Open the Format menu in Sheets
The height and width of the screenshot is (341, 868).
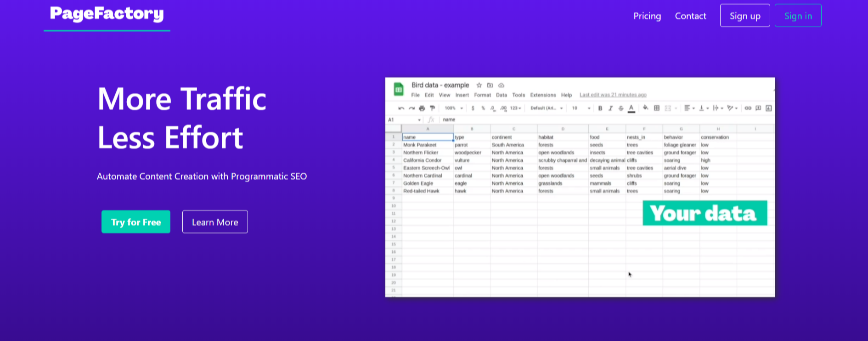pos(482,95)
